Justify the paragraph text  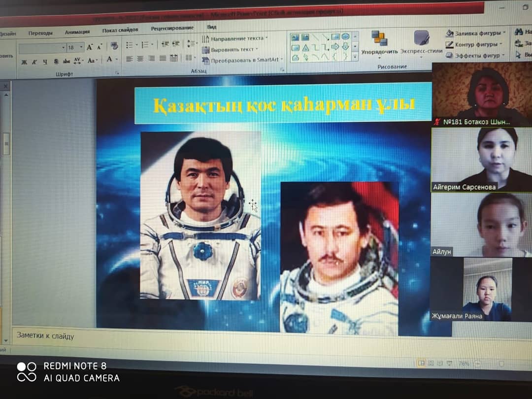163,58
